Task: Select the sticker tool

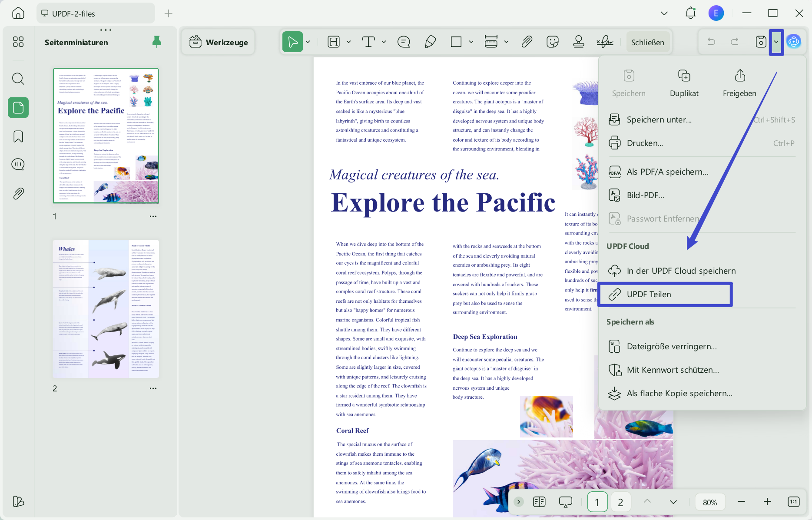Action: pos(552,42)
